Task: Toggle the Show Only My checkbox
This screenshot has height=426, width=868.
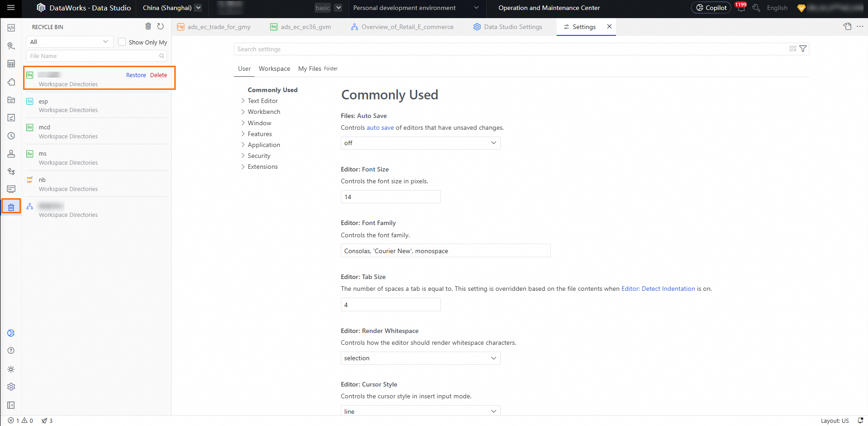Action: 122,42
